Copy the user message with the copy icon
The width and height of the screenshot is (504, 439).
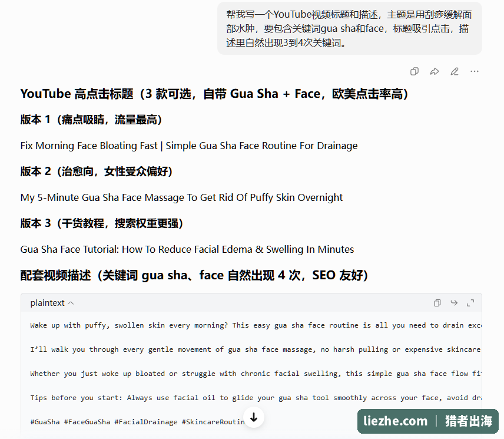pyautogui.click(x=415, y=71)
